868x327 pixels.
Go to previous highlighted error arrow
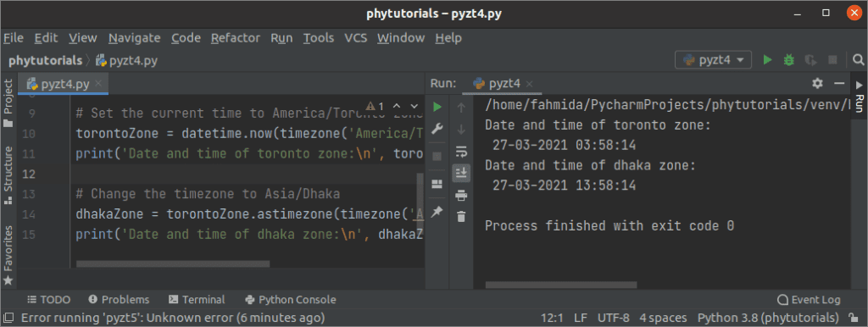coord(397,106)
